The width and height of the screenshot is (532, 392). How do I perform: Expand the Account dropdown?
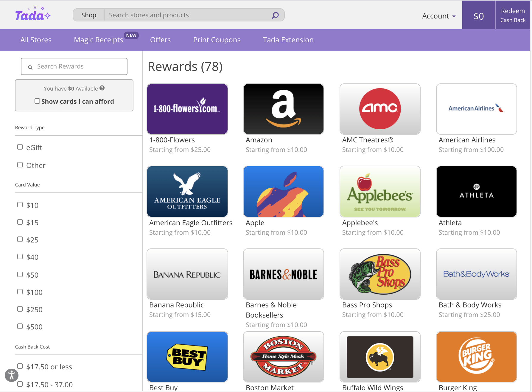pos(439,16)
